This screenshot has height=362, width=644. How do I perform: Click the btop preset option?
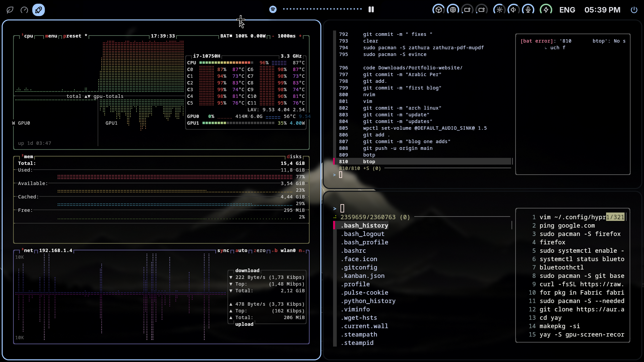pos(72,36)
